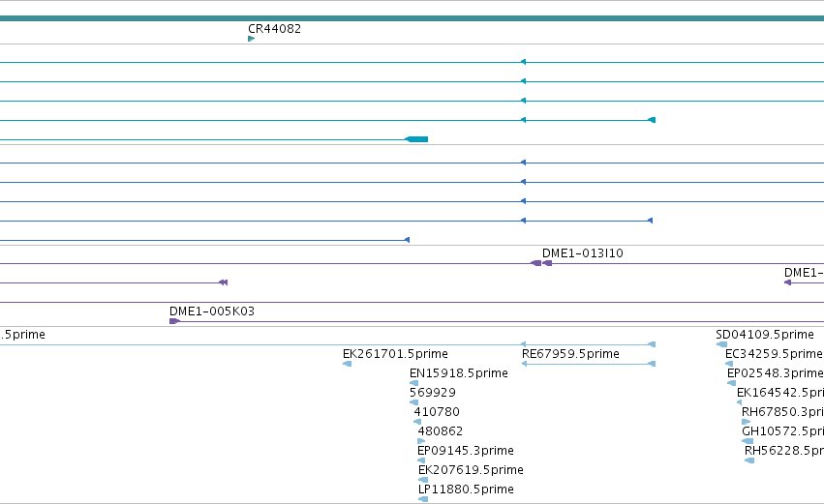This screenshot has height=504, width=824.
Task: Select the RE67959.5prime feature label
Action: 570,354
